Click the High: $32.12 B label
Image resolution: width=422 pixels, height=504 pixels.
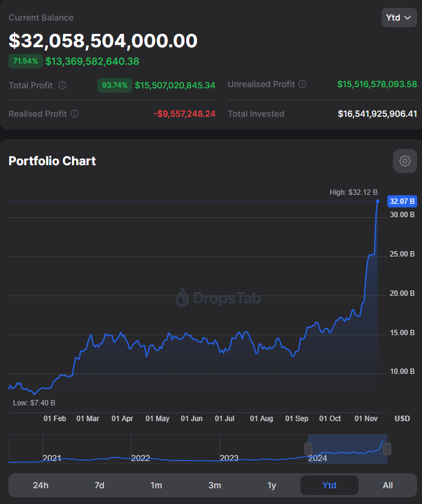(354, 192)
